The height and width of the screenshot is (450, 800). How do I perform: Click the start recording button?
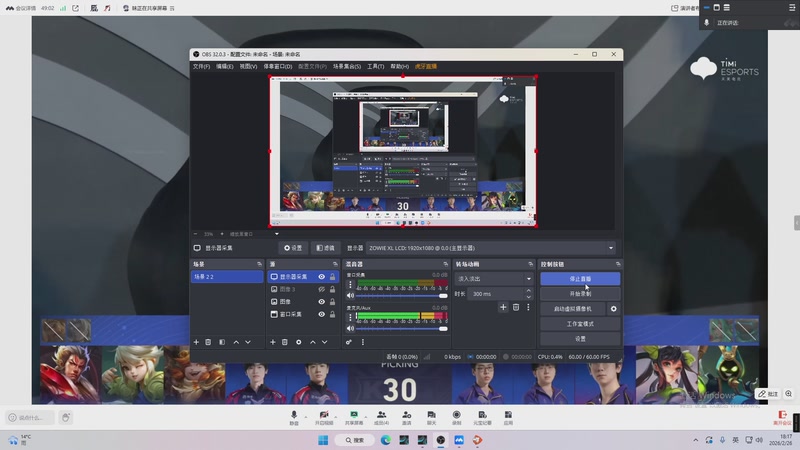(x=580, y=294)
